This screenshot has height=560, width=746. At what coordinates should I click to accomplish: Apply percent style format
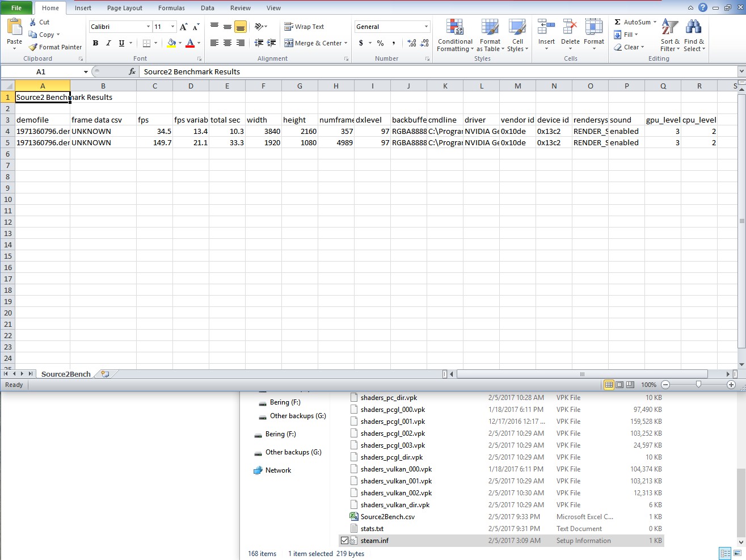point(380,43)
